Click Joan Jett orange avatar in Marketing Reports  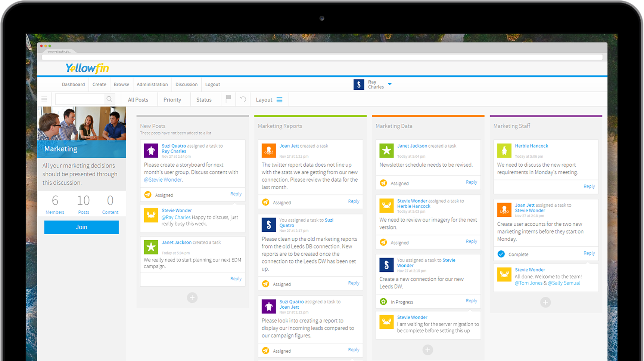pos(269,151)
